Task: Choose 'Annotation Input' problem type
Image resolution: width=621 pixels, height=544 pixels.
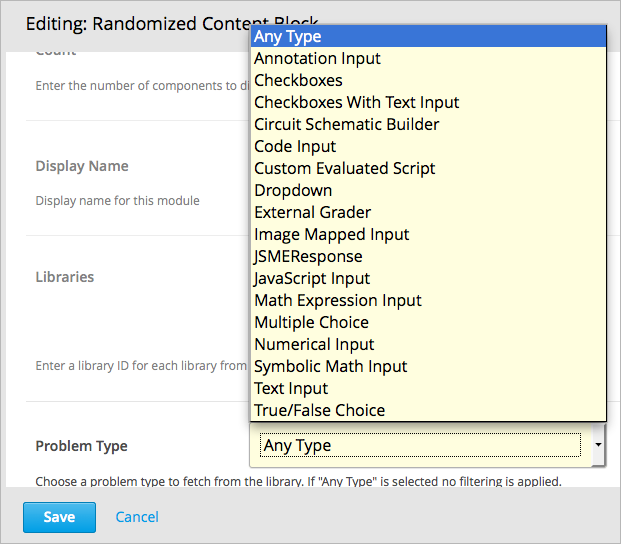Action: coord(317,59)
